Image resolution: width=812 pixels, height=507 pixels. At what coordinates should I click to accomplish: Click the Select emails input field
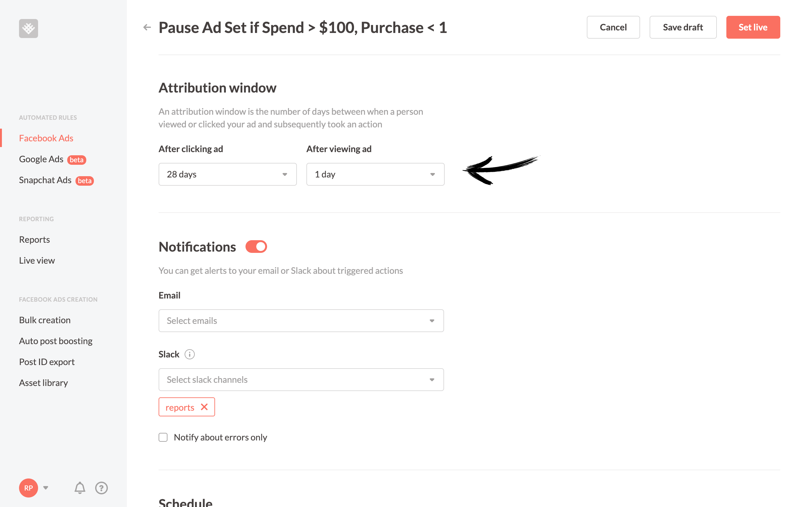tap(301, 320)
